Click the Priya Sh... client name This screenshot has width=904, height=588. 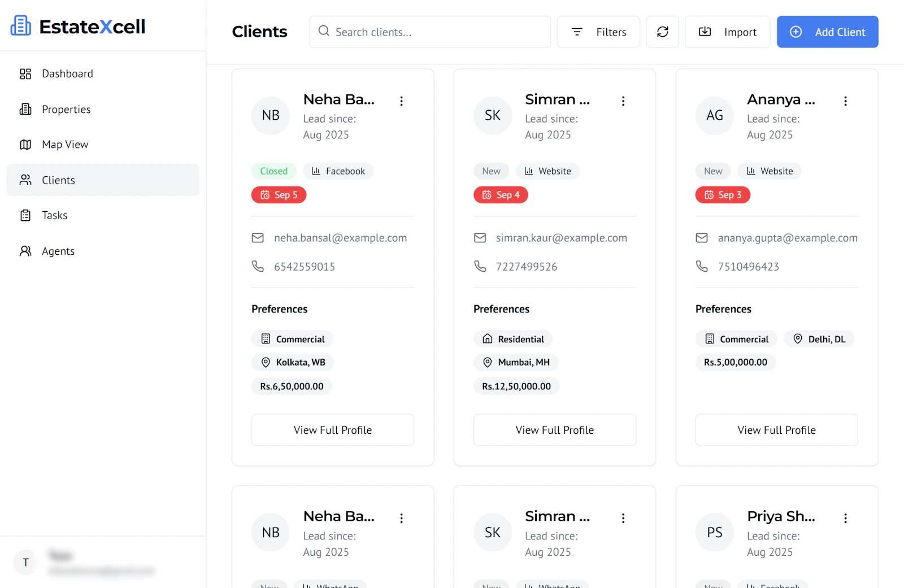coord(781,516)
